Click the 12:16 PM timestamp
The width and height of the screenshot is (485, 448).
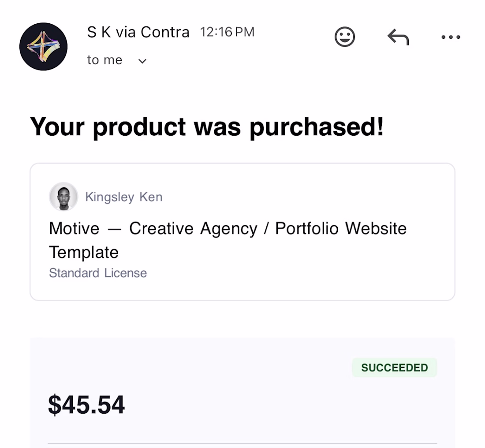point(227,32)
